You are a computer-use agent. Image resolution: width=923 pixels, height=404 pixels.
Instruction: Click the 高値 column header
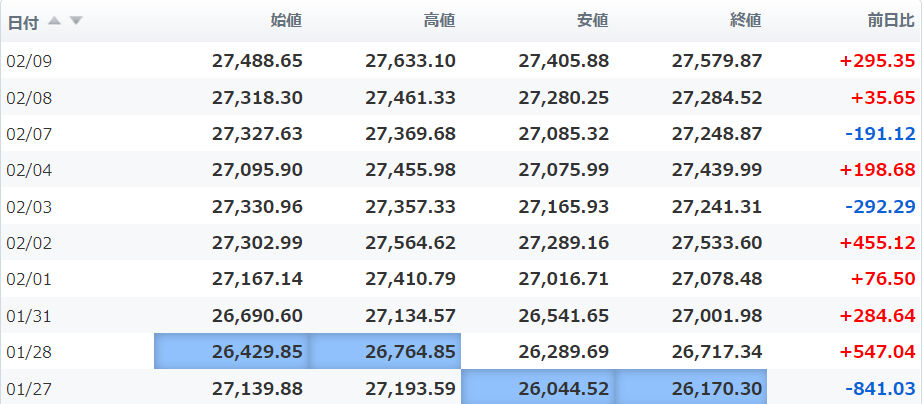point(439,21)
